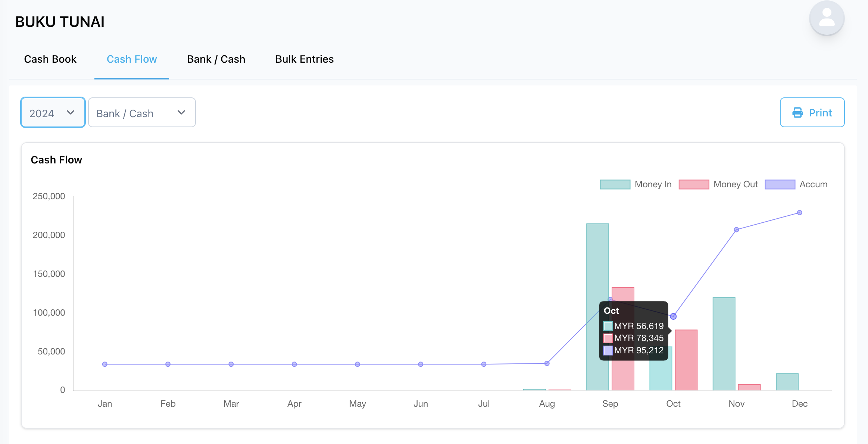Image resolution: width=868 pixels, height=444 pixels.
Task: Toggle Money In legend series
Action: point(636,184)
